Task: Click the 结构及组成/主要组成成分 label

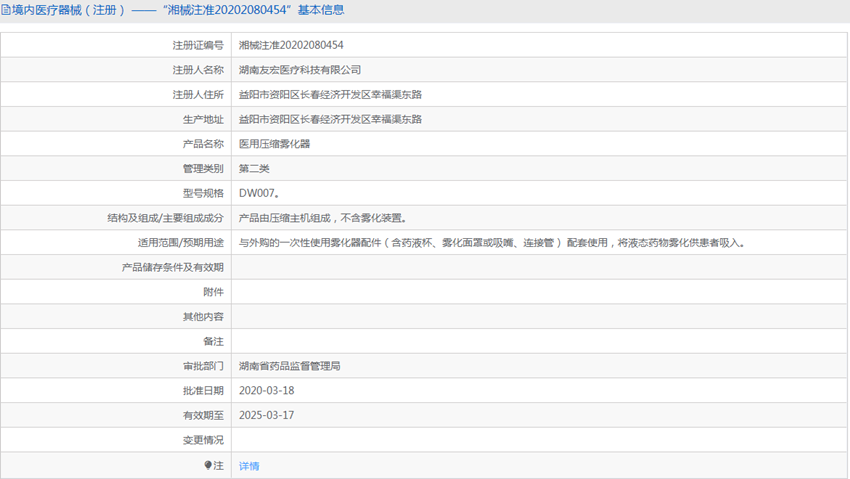Action: click(165, 218)
